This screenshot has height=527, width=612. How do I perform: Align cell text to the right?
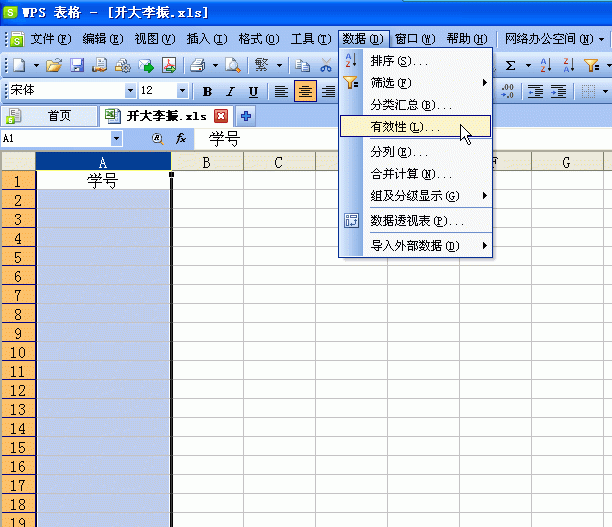[329, 91]
